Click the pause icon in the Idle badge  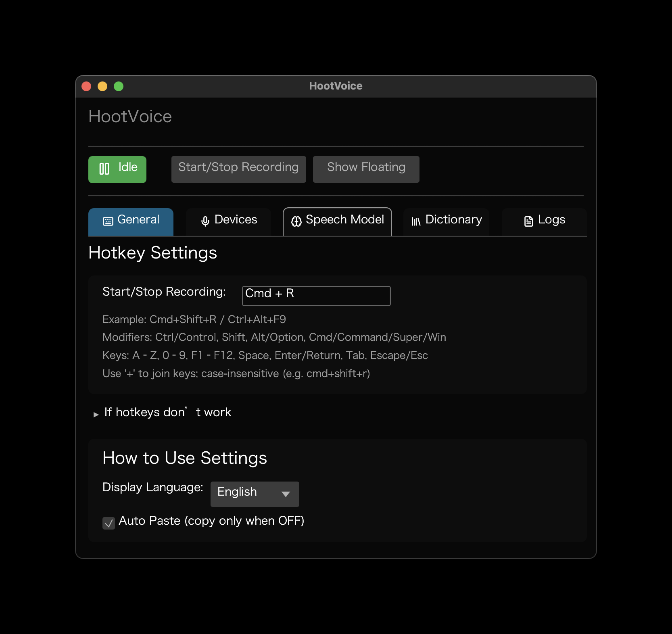tap(104, 169)
